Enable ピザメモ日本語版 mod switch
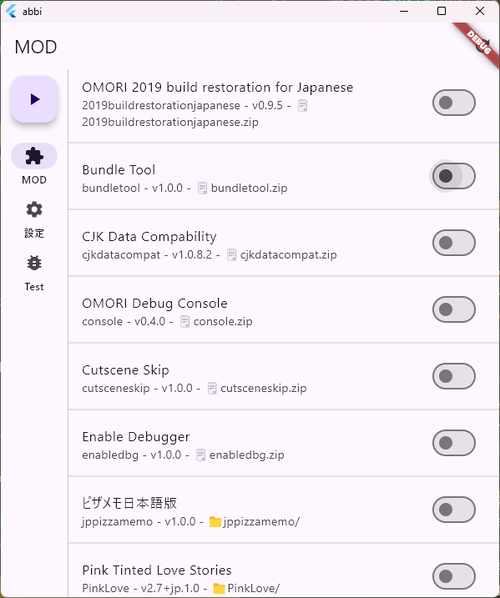 coord(454,510)
